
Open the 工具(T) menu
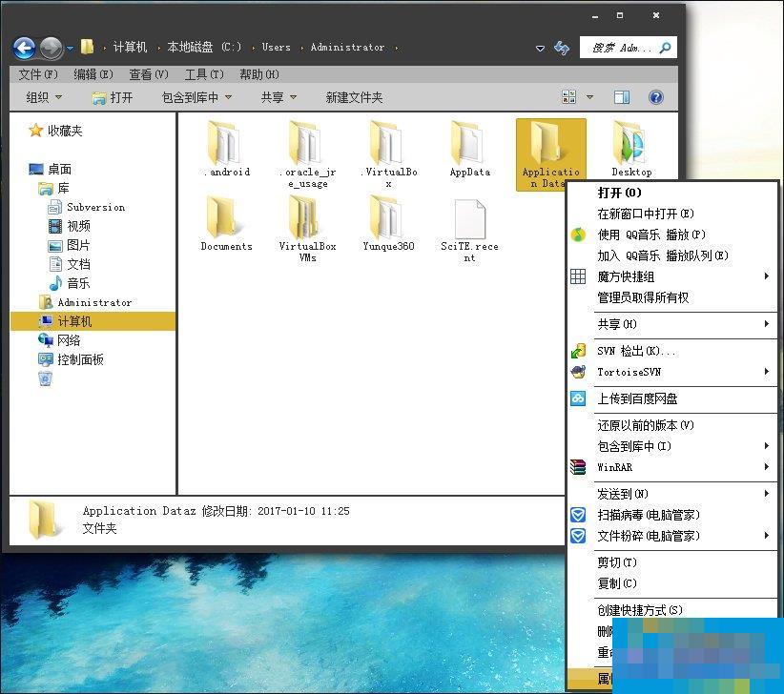pyautogui.click(x=204, y=74)
